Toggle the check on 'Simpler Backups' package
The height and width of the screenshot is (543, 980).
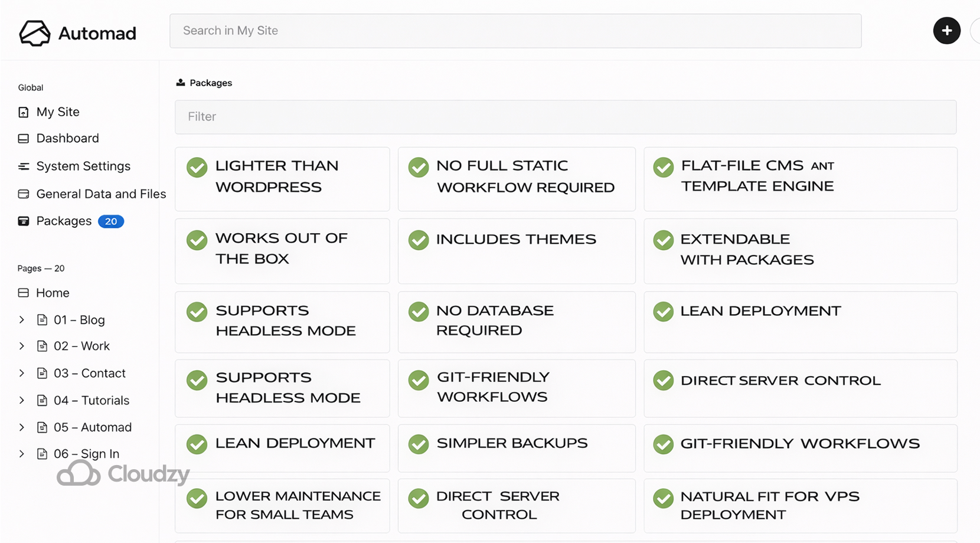point(418,444)
